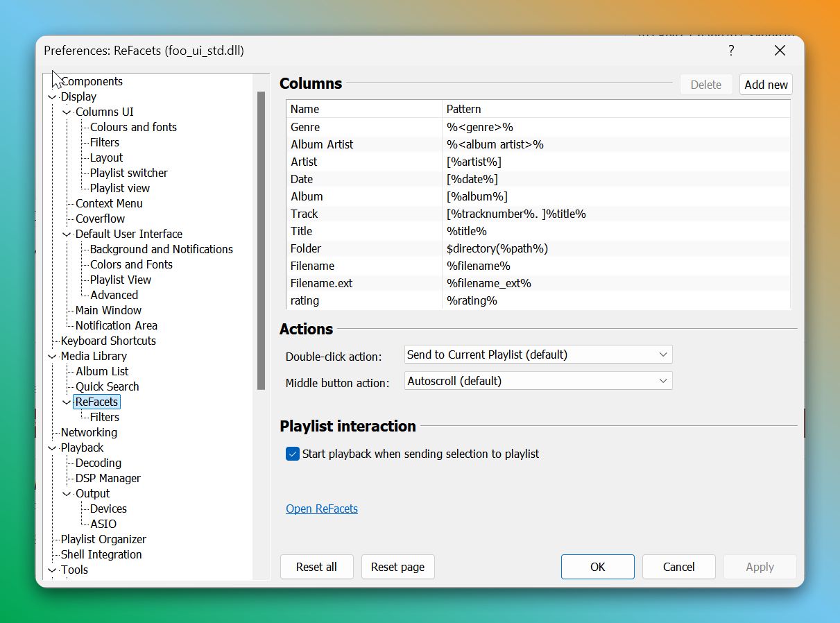Open the DSP Manager preferences page
The image size is (840, 623).
pos(108,478)
